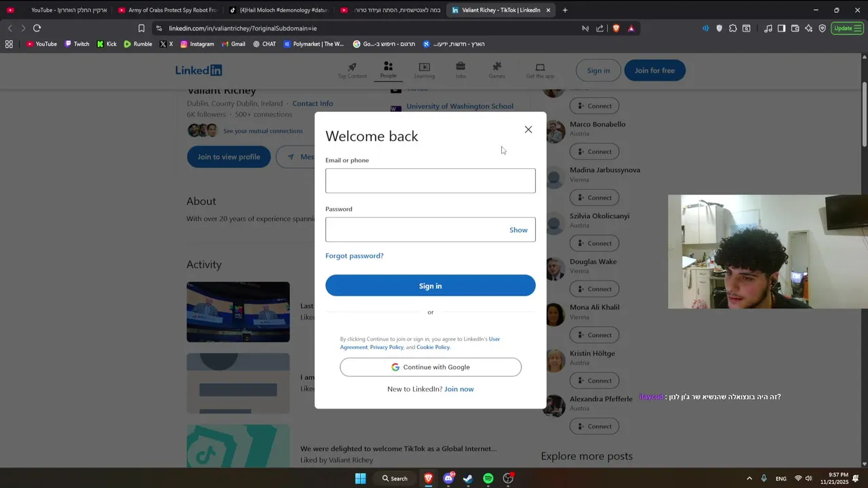The image size is (868, 488).
Task: Focus the Password input field
Action: click(x=430, y=230)
